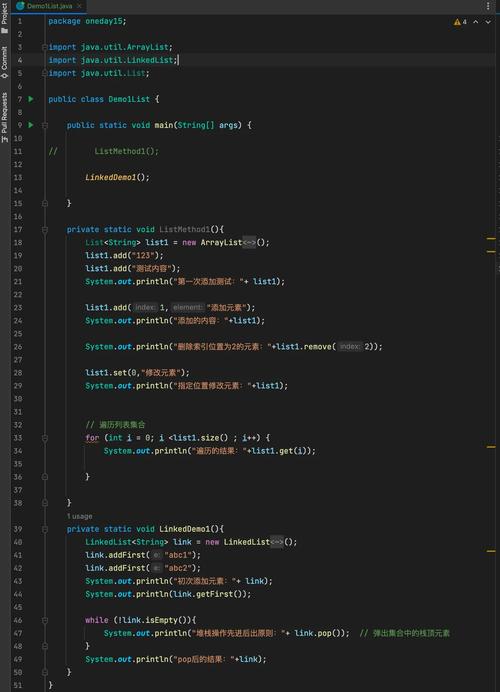
Task: Click link.getFirst() call
Action: click(209, 594)
